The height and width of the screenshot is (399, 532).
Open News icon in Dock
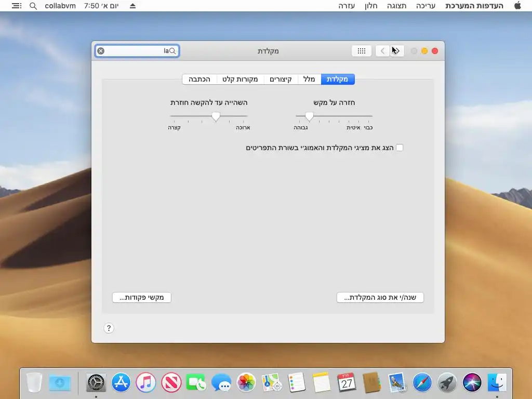pos(171,382)
